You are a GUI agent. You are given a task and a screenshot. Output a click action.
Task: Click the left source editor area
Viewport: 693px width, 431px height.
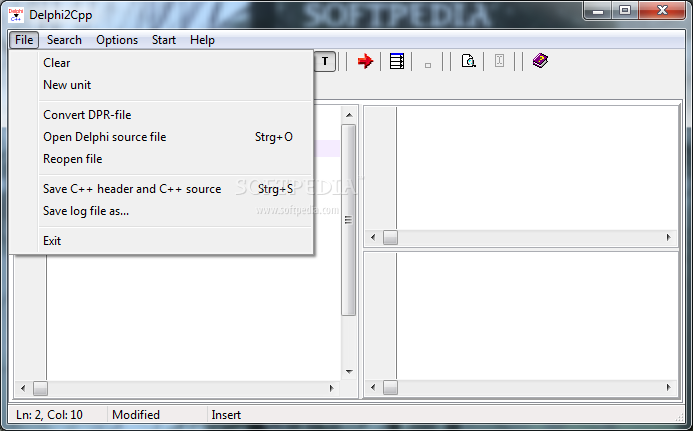[194, 317]
